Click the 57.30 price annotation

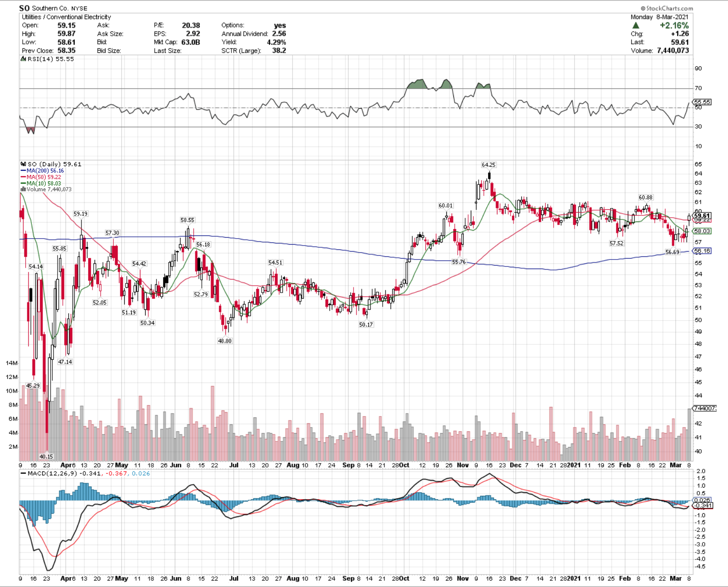112,233
